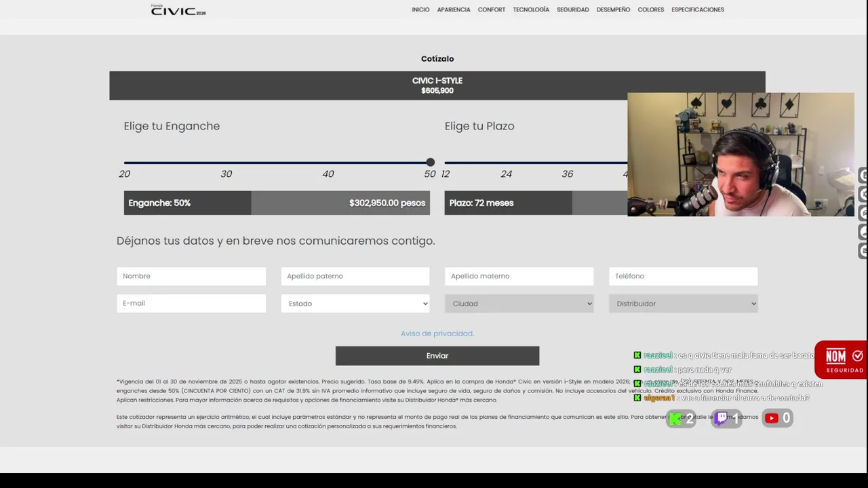This screenshot has height=488, width=868.
Task: Set the Enganche slider to the 30 mark
Action: point(226,163)
